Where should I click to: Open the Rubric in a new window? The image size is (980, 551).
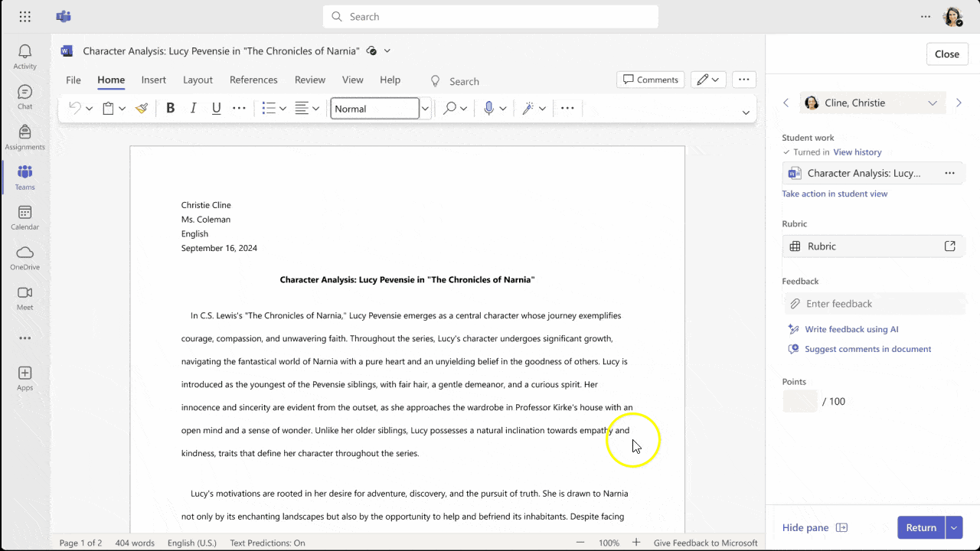tap(949, 246)
